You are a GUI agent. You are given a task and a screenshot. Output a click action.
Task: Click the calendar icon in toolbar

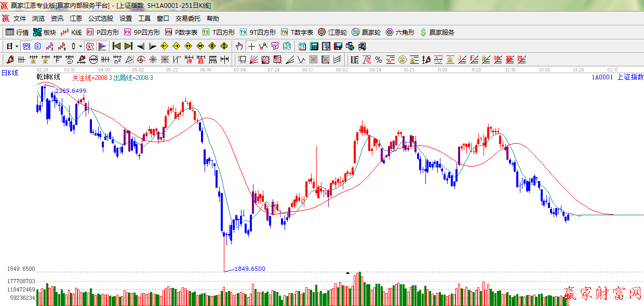point(302,46)
